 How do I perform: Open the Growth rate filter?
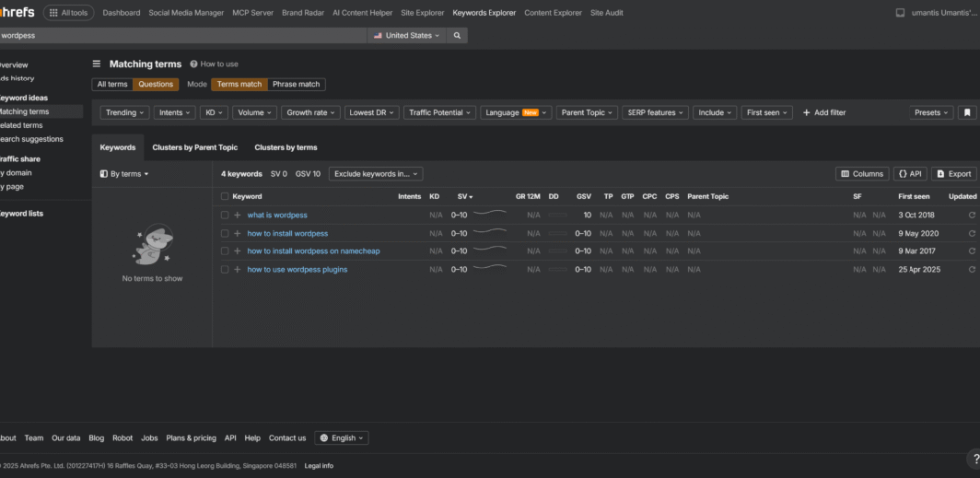(x=311, y=113)
